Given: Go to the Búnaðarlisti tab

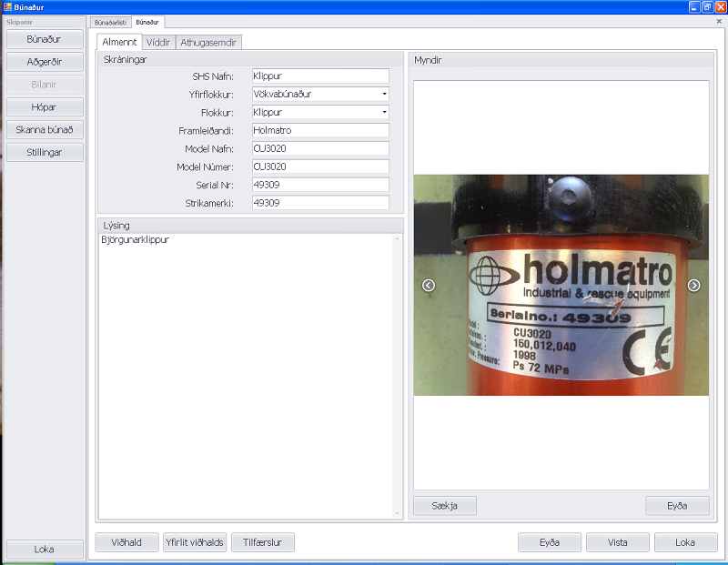Looking at the screenshot, I should pos(110,21).
